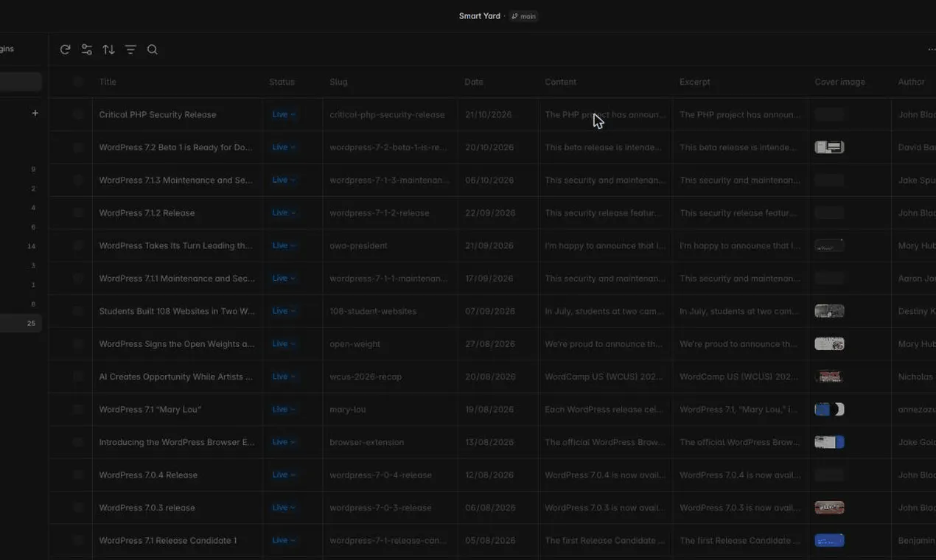Click the search magnifier icon
936x560 pixels.
point(153,49)
